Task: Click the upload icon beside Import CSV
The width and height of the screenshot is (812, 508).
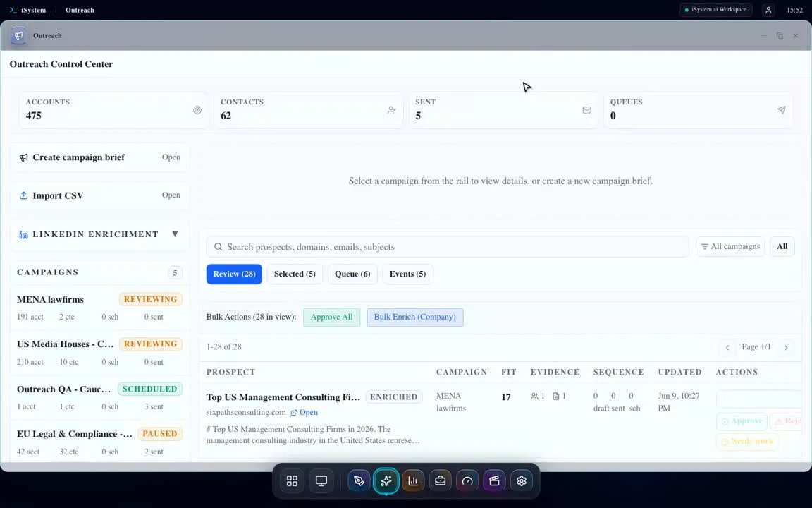Action: pos(24,195)
